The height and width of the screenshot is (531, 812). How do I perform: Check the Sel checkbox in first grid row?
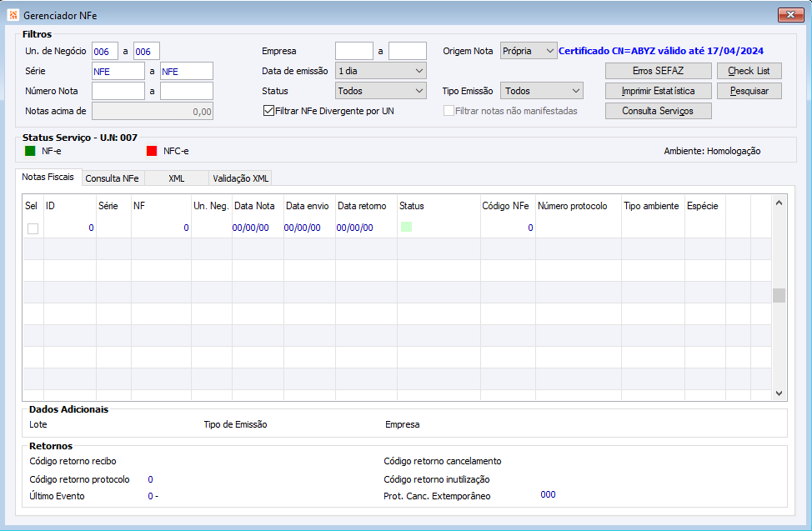point(33,228)
